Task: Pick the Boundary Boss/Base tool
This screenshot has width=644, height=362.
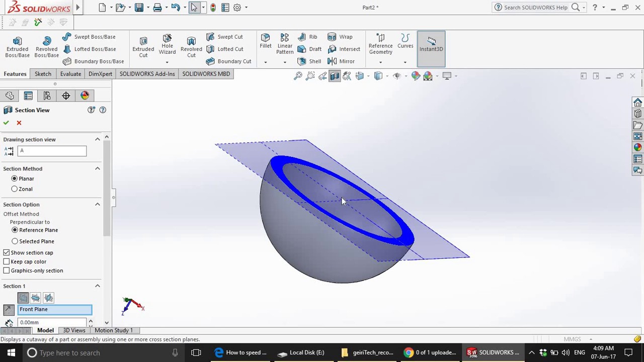Action: tap(93, 61)
